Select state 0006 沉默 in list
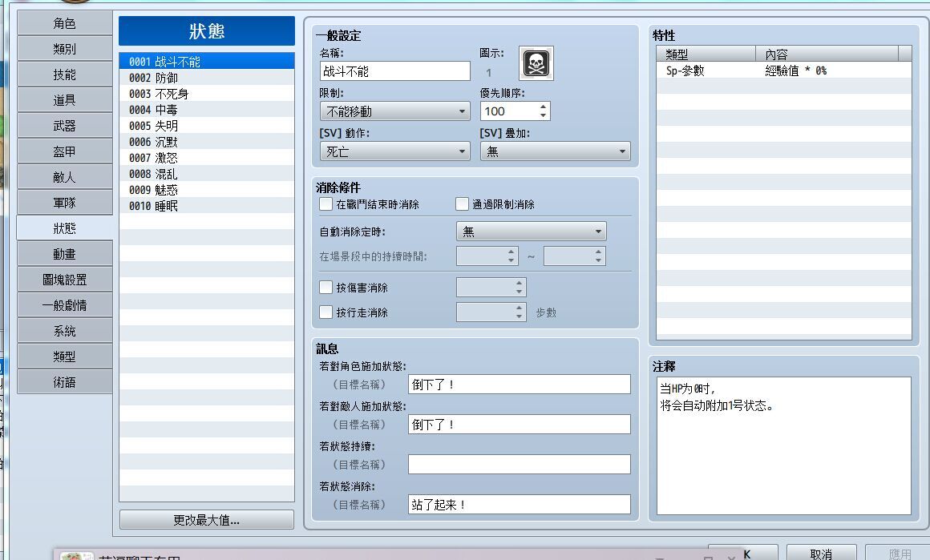Image resolution: width=930 pixels, height=560 pixels. [206, 142]
